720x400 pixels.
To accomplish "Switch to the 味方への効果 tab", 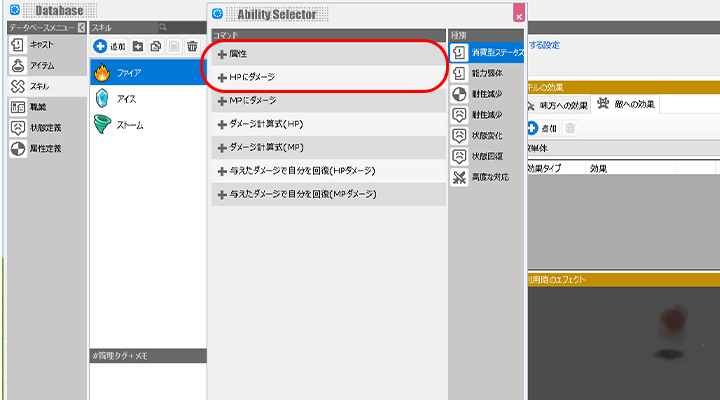I will 561,103.
